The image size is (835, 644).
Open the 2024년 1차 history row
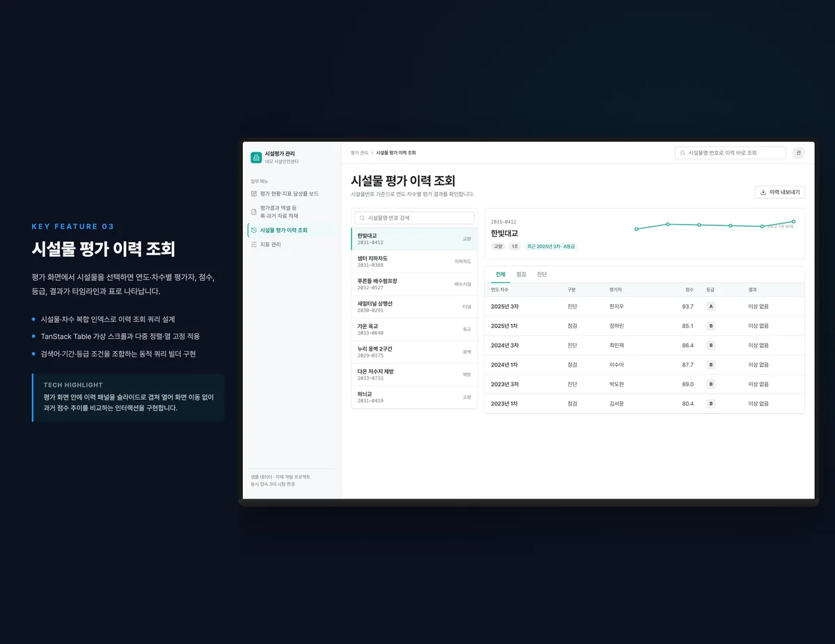[x=644, y=364]
